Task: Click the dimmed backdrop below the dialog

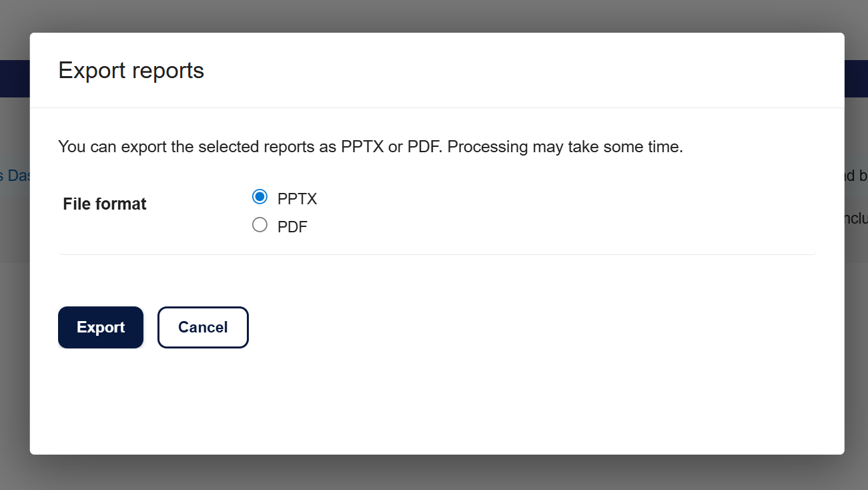Action: (434, 473)
